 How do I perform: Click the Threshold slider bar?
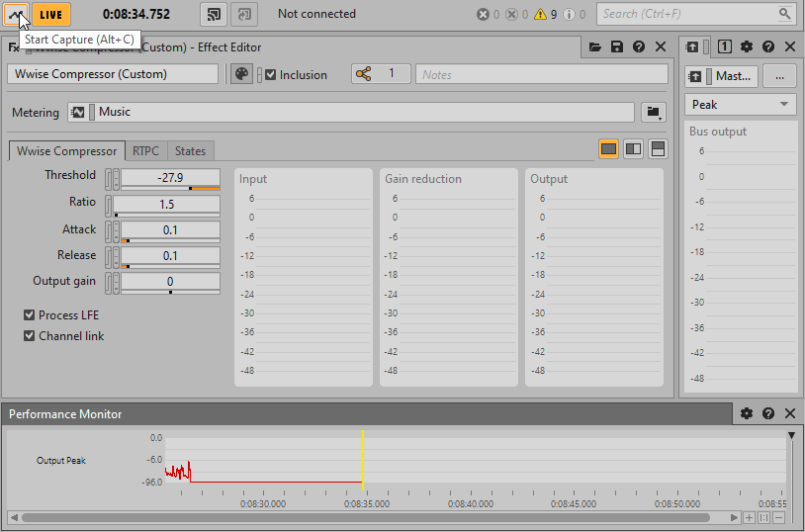(170, 187)
